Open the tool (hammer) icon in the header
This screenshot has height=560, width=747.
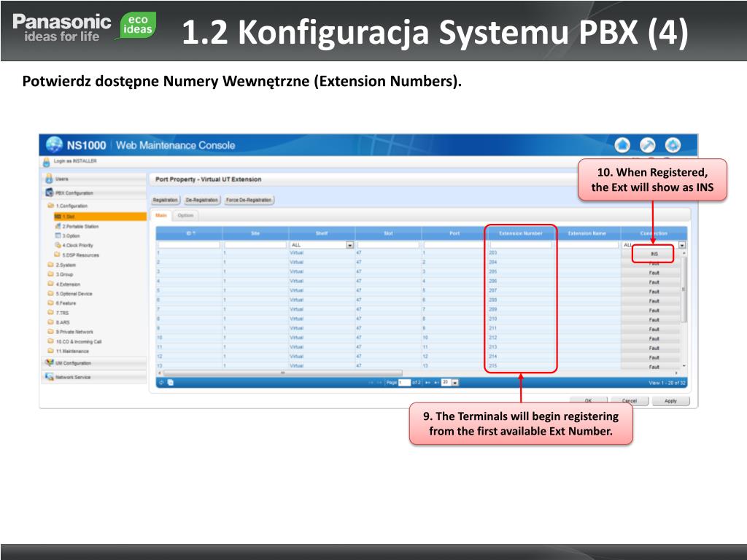(x=648, y=145)
